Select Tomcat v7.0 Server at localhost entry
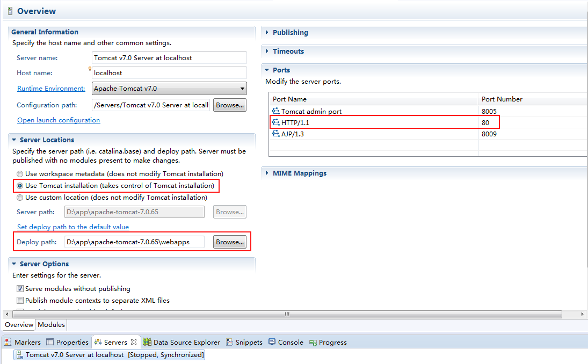This screenshot has width=588, height=364. pos(109,355)
